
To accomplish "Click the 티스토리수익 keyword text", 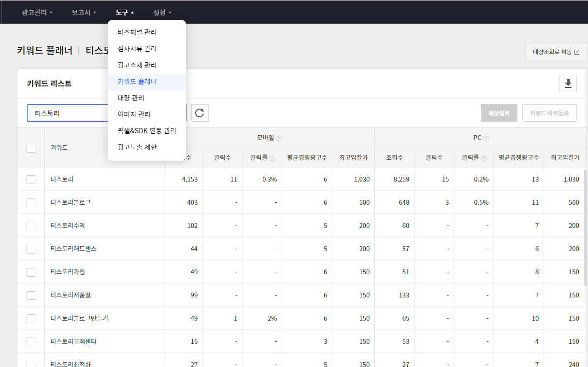I will click(x=68, y=226).
